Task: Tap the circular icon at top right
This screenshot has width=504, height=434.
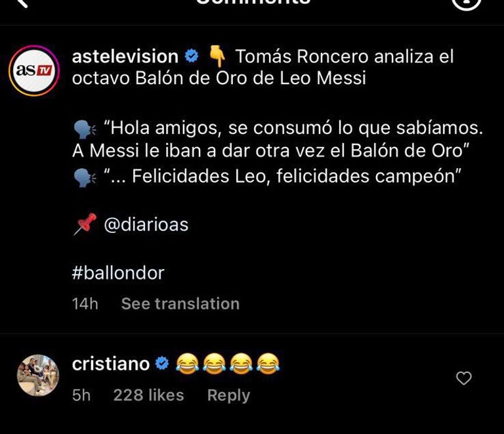Action: [x=467, y=3]
